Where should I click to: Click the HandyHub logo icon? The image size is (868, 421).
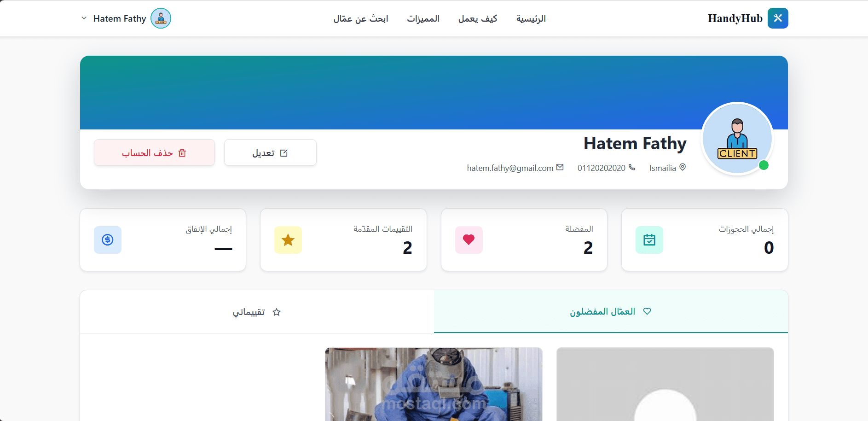pos(778,18)
